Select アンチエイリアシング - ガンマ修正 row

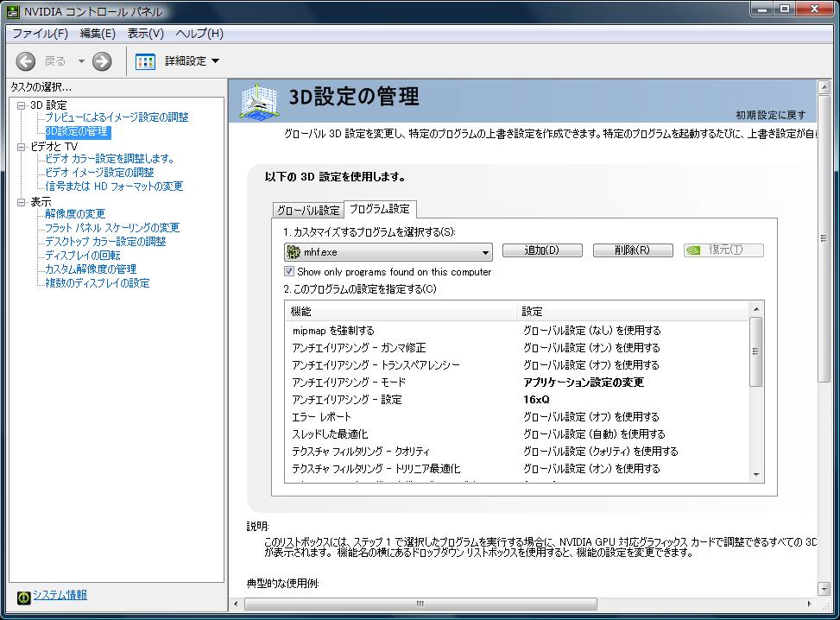517,348
